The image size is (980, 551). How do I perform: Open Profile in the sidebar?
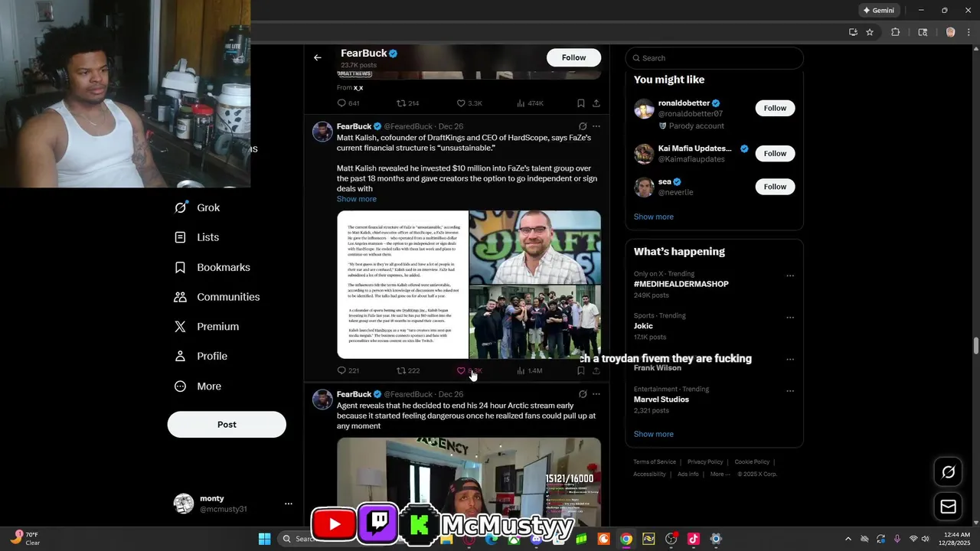tap(201, 356)
